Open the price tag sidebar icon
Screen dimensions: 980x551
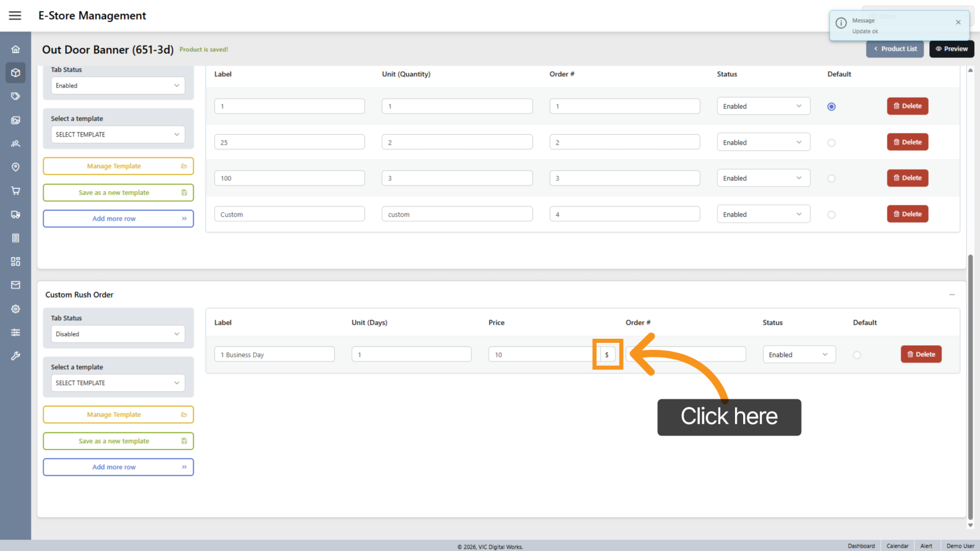(x=16, y=96)
